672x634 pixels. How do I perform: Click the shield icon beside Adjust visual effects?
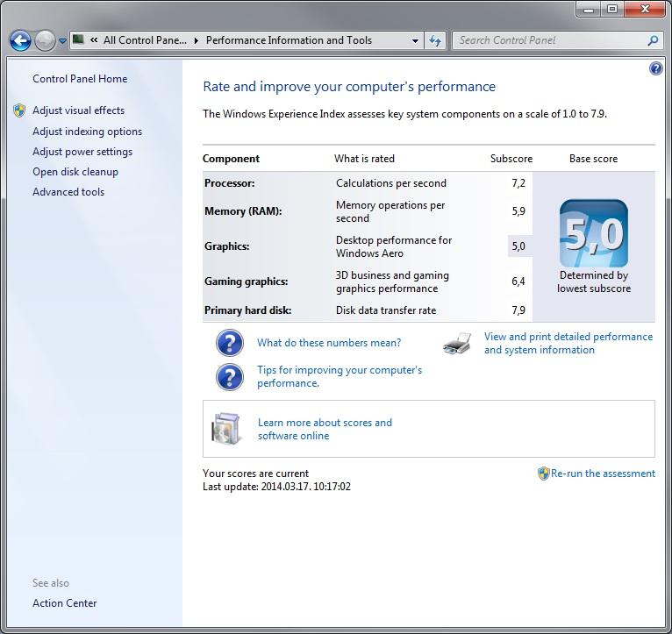[x=19, y=110]
